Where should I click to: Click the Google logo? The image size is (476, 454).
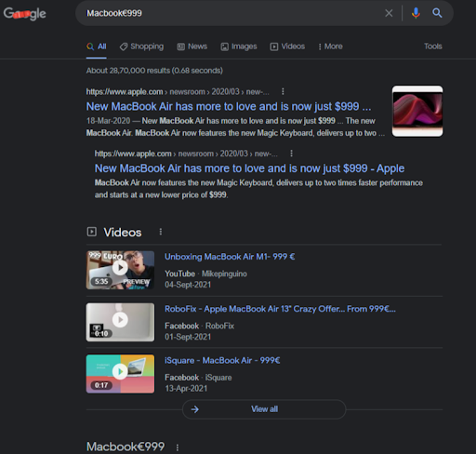[x=24, y=13]
